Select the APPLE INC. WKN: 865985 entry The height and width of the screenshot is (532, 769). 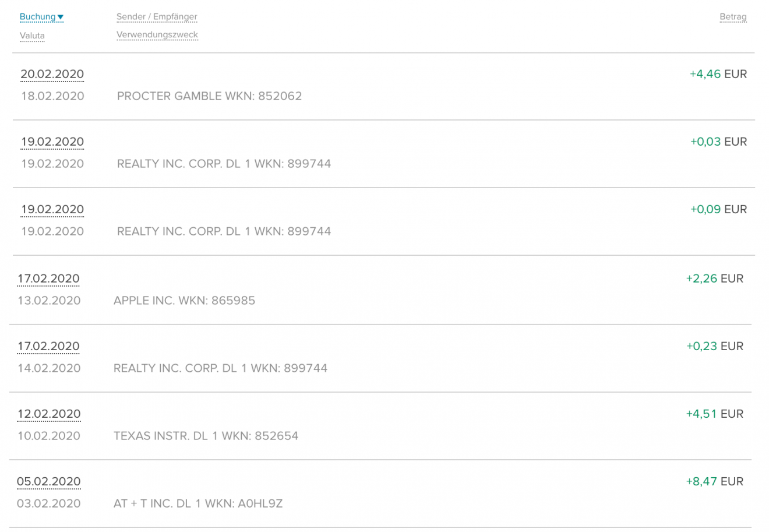[x=184, y=301]
